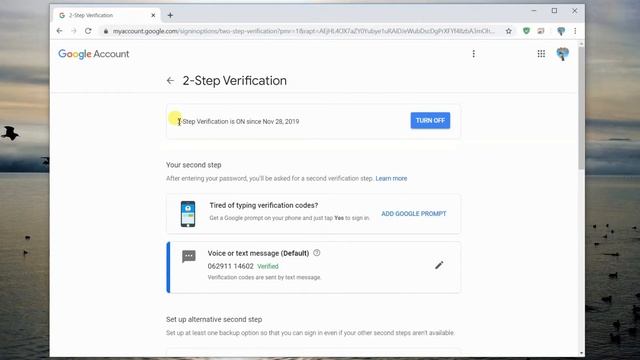This screenshot has width=640, height=360.
Task: Click the text message bubble icon
Action: coord(189,257)
